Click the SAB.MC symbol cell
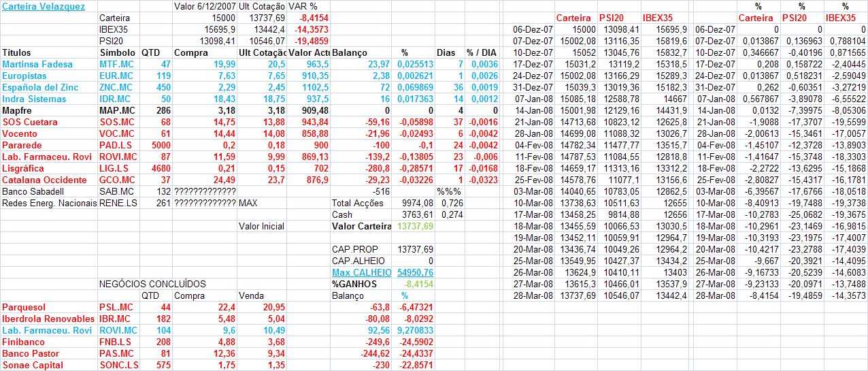The image size is (868, 371). click(x=116, y=192)
